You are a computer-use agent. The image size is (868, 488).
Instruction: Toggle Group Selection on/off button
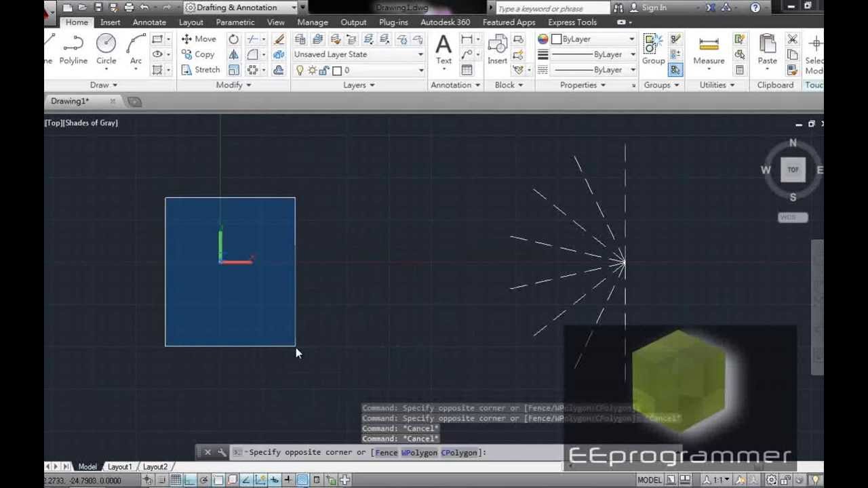click(675, 70)
